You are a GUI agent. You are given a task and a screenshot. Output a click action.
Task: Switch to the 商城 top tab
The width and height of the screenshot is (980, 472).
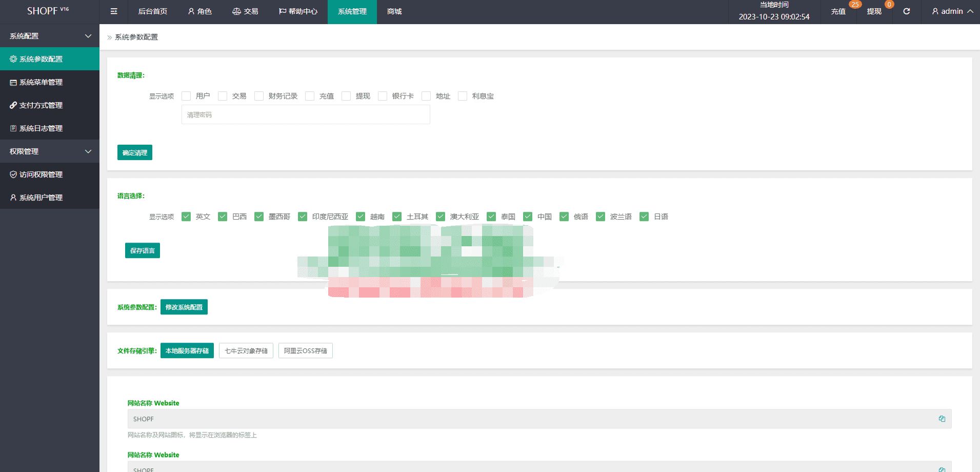point(394,11)
